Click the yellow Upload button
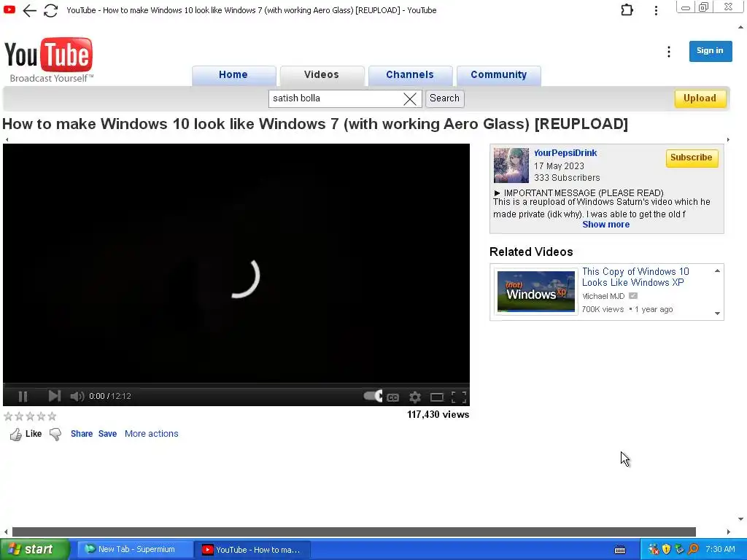 700,98
